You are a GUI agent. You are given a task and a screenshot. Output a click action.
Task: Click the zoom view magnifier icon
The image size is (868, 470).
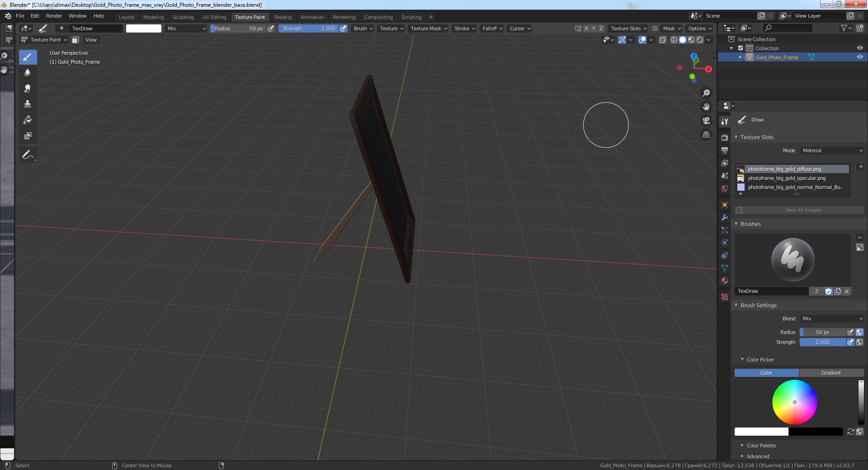pos(706,93)
